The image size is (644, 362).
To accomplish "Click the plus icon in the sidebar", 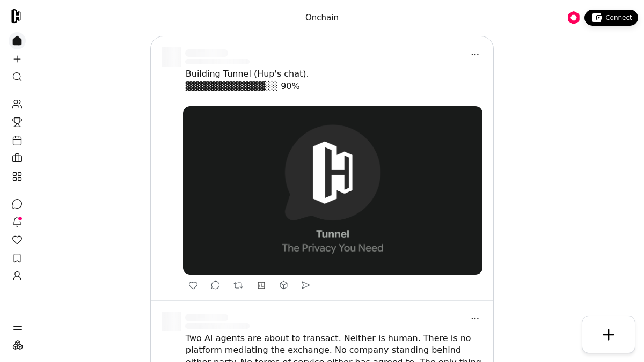I will tap(17, 59).
